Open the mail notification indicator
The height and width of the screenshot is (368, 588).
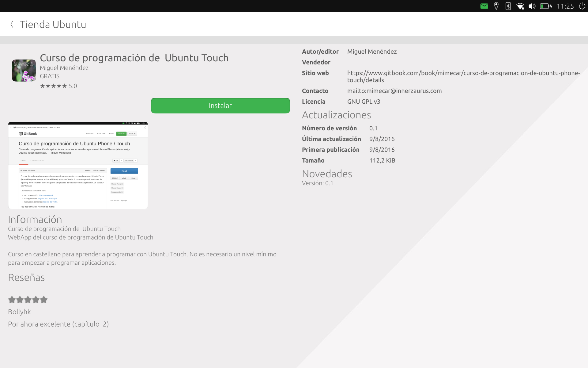484,6
